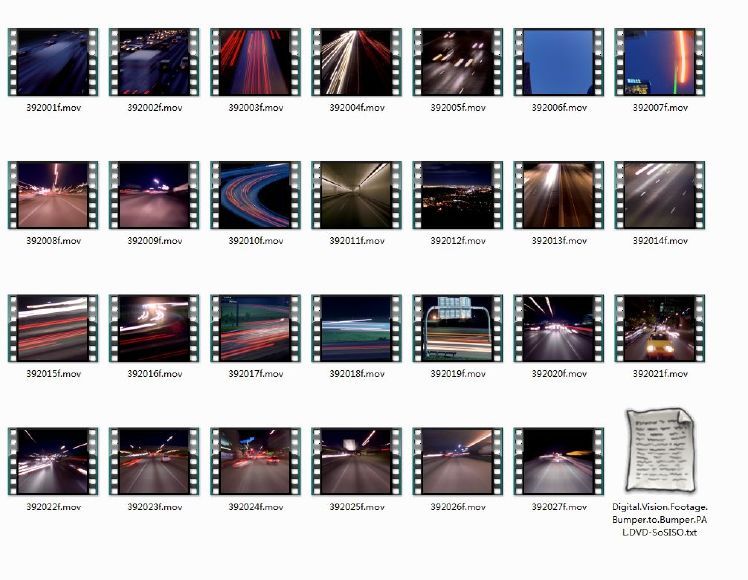Image resolution: width=748 pixels, height=580 pixels.
Task: Select the 392027f.mov video icon
Action: (558, 461)
